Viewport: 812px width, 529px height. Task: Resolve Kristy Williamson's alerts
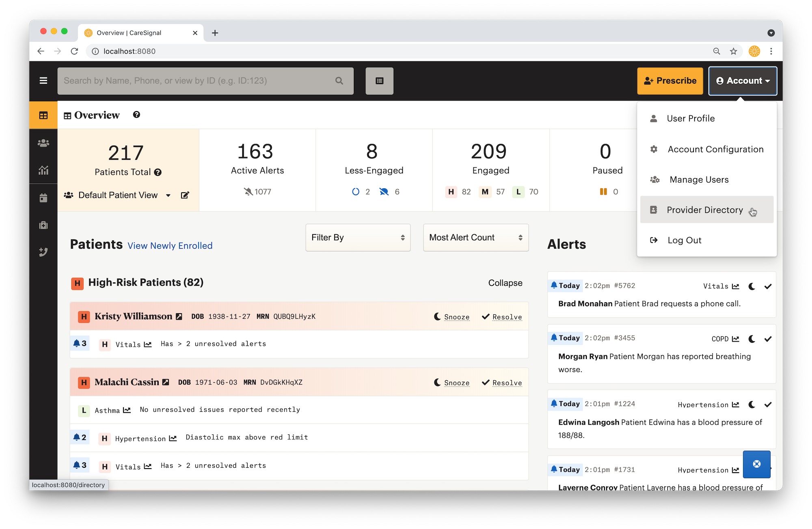pos(502,317)
